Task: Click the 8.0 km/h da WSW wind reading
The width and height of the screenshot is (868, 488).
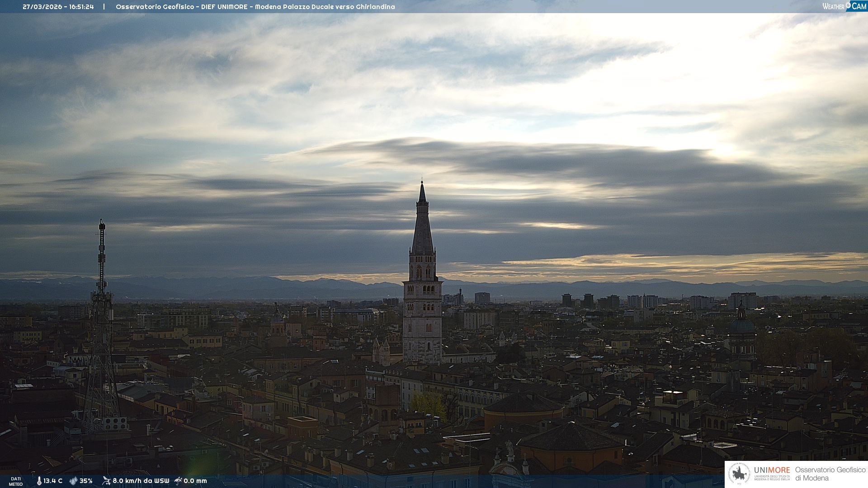Action: point(141,481)
